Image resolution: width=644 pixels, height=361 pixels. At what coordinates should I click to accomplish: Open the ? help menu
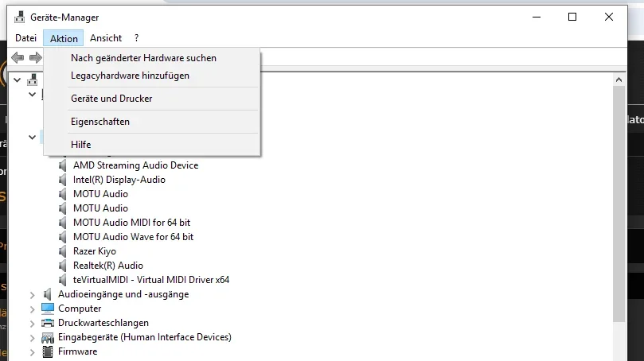pyautogui.click(x=136, y=38)
